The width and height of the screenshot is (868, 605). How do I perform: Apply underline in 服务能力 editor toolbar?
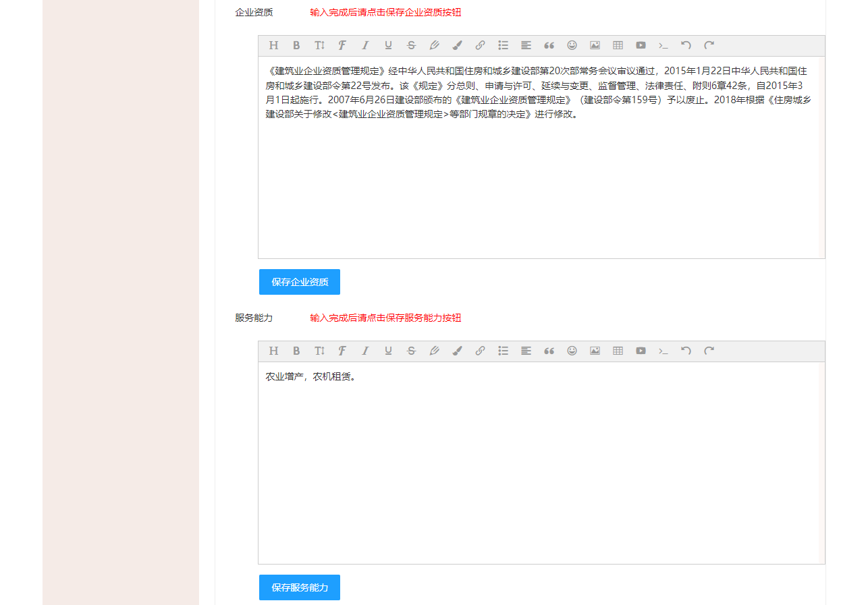pos(388,351)
